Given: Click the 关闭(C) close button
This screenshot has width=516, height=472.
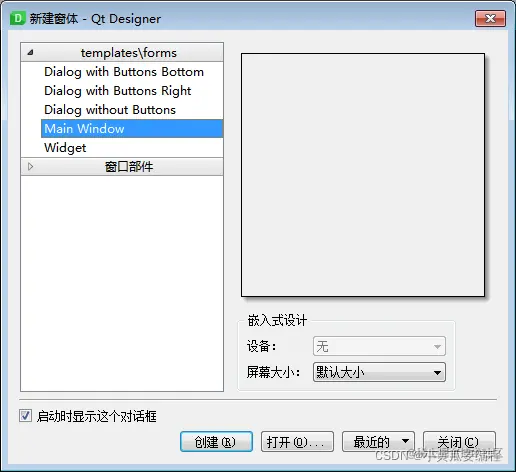Looking at the screenshot, I should click(459, 442).
